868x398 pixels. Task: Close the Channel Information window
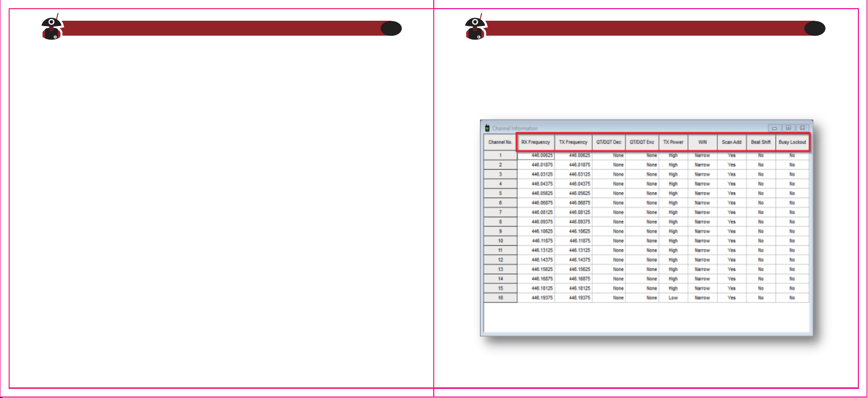tap(803, 128)
